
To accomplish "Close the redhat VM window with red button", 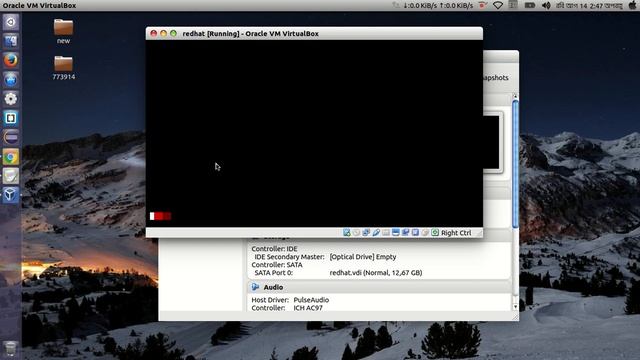I will pos(153,33).
